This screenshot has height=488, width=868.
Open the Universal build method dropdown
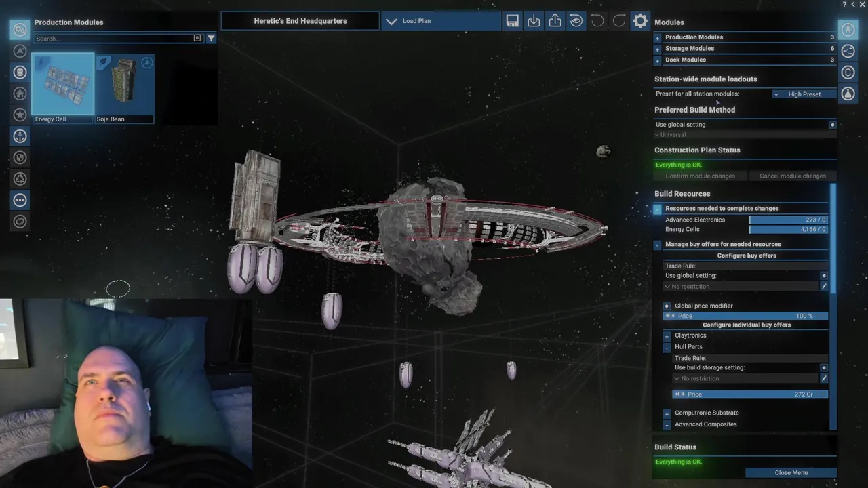745,135
